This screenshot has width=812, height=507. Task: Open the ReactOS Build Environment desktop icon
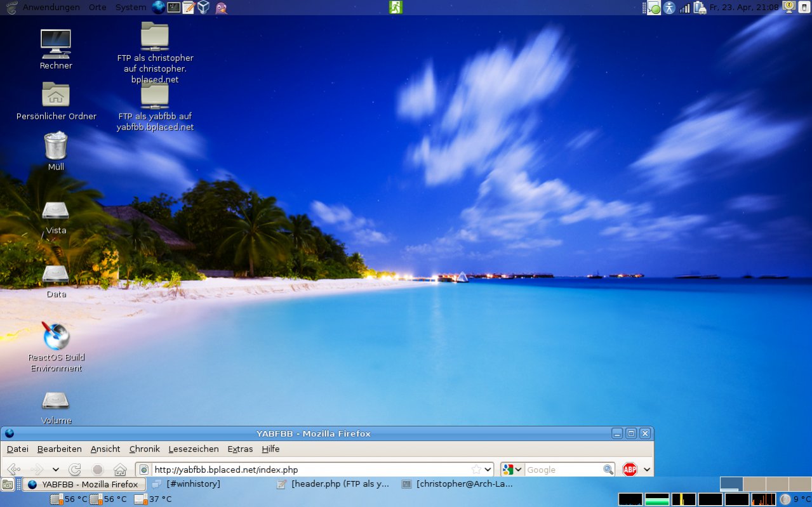pos(56,337)
